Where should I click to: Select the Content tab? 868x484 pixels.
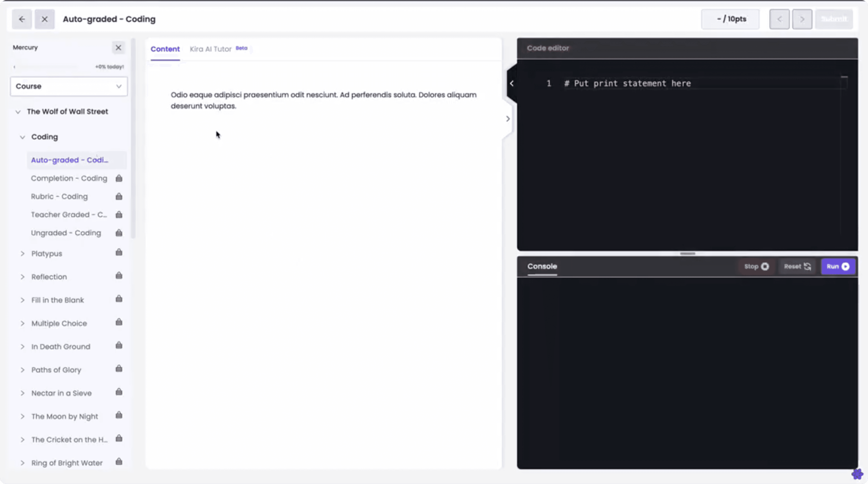[x=165, y=49]
